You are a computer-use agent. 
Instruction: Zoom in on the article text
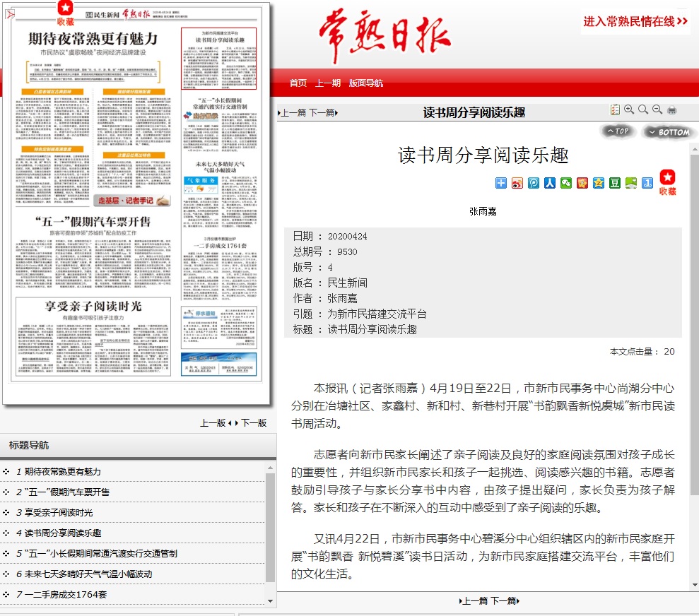click(x=629, y=109)
